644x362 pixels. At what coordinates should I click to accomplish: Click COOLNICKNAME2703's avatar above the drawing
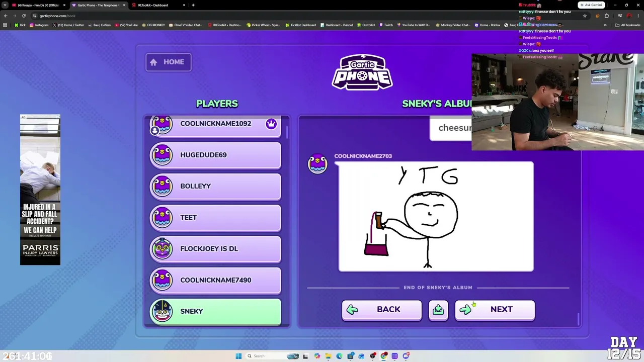point(317,164)
